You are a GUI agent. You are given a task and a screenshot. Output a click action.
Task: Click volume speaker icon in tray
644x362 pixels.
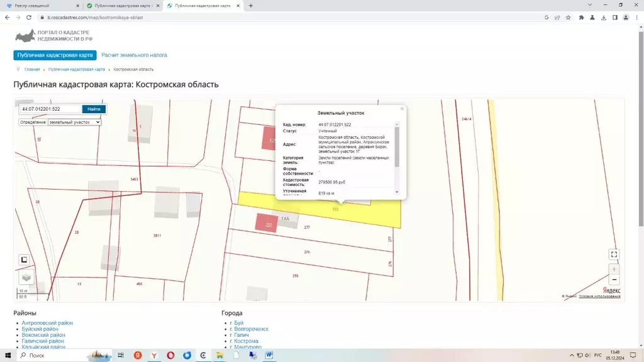point(587,356)
